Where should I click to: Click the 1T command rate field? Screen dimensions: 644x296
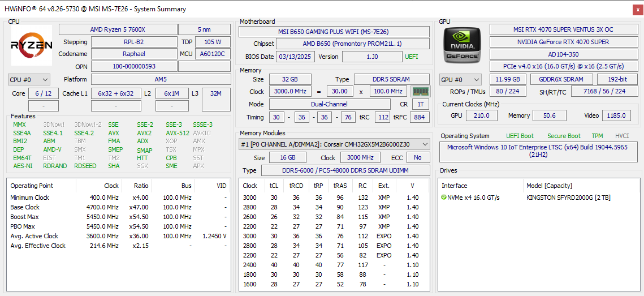coord(421,105)
